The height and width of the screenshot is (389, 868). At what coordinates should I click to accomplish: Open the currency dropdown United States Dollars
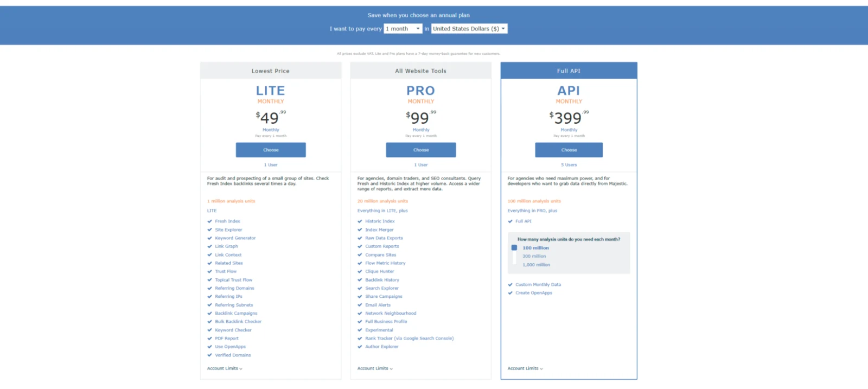469,29
